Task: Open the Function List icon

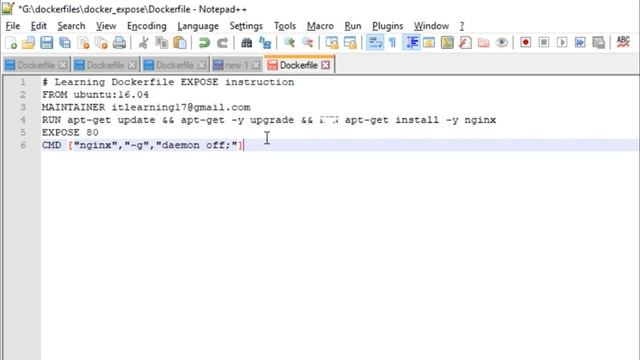Action: (x=465, y=42)
